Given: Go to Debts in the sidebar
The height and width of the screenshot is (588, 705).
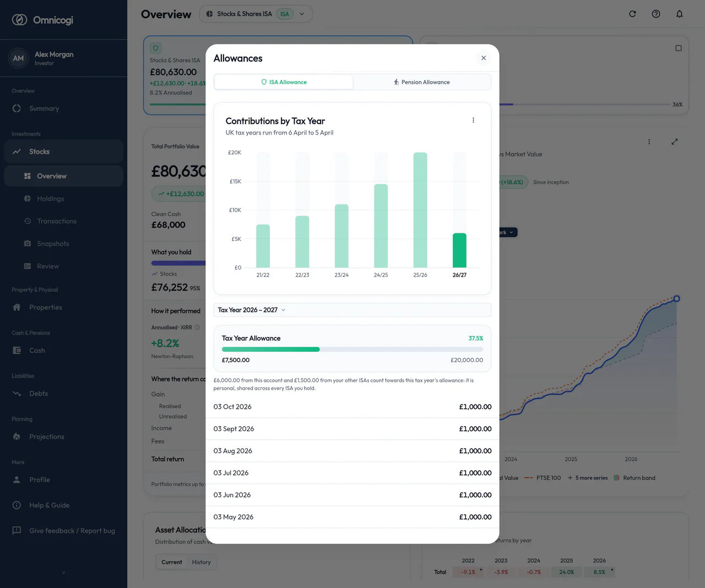Looking at the screenshot, I should coord(63,393).
